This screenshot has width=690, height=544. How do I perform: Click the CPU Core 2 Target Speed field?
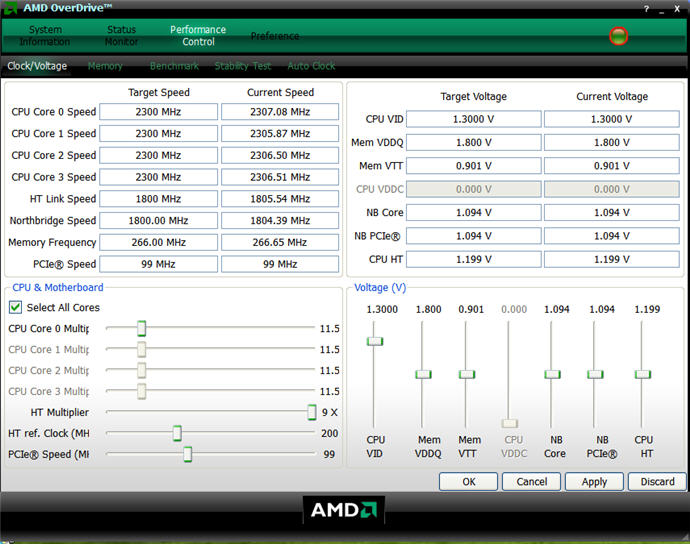tap(158, 155)
